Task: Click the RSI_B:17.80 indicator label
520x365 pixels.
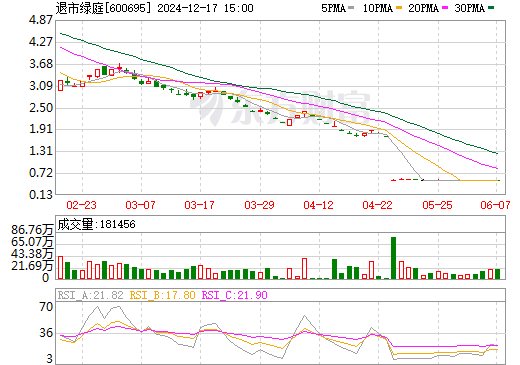Action: [162, 295]
